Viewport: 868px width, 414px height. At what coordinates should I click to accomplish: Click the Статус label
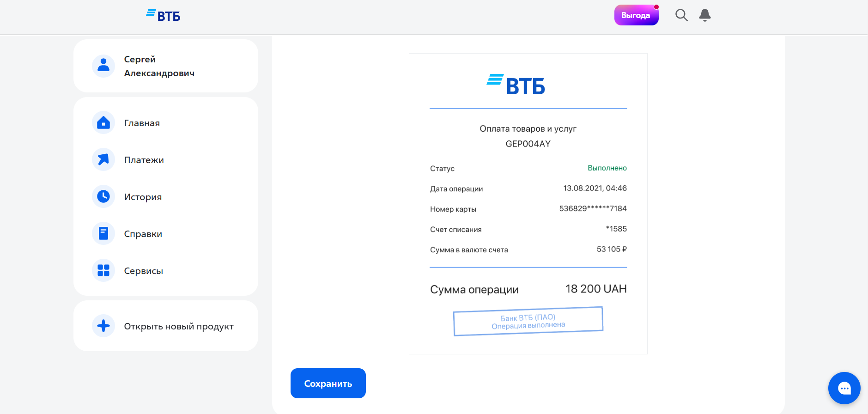coord(442,169)
